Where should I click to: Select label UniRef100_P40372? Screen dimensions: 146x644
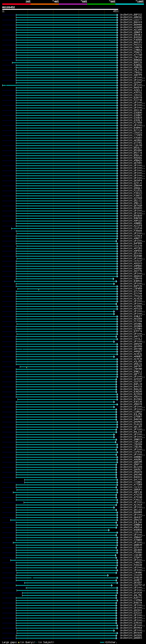coord(131,45)
